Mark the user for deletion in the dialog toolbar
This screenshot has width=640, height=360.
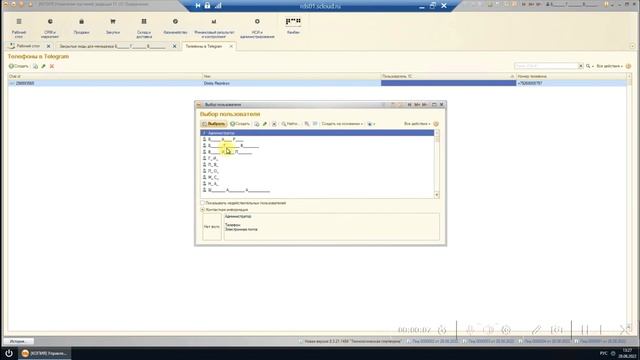click(x=274, y=124)
